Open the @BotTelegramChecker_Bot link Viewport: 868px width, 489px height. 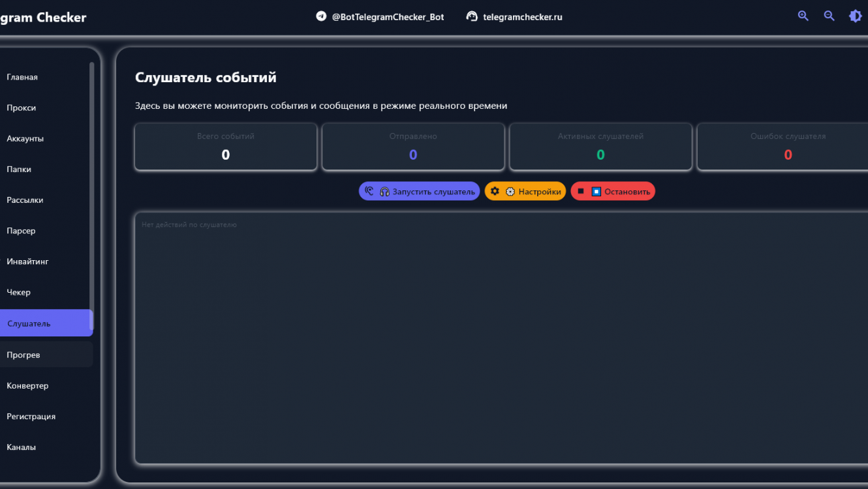[388, 17]
